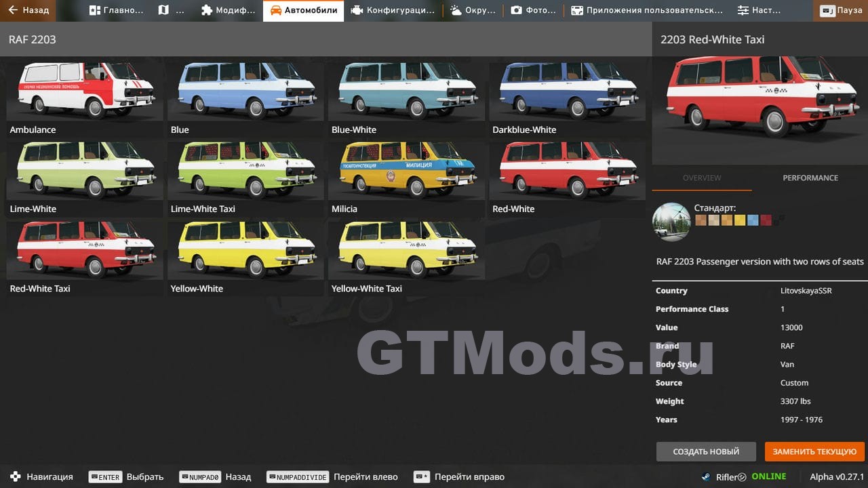
Task: Open the Модификации puzzle tab
Action: [x=229, y=10]
